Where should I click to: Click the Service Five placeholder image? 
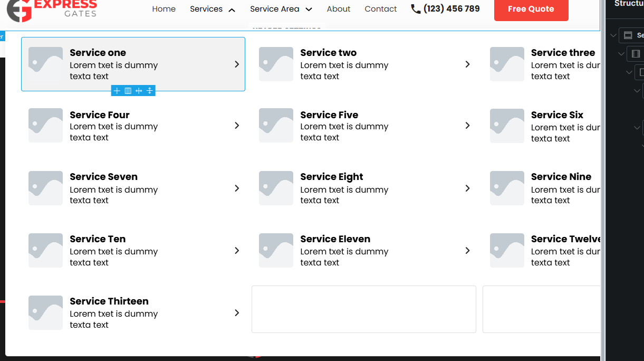click(276, 126)
